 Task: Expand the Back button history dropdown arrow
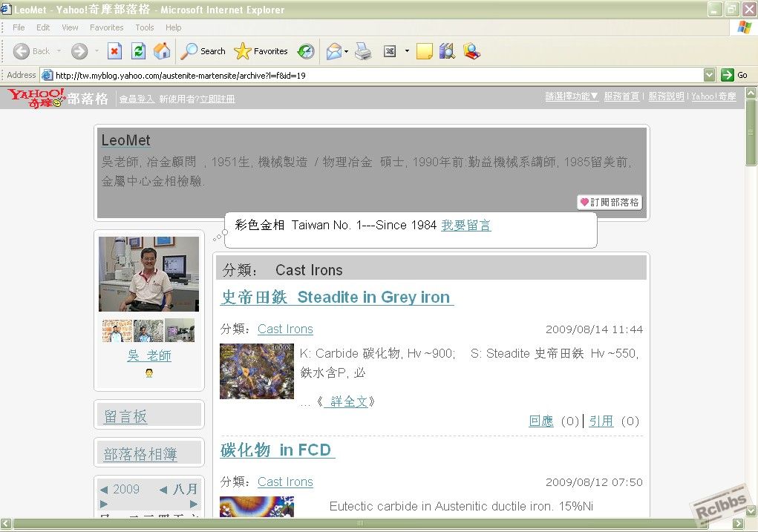coord(59,50)
